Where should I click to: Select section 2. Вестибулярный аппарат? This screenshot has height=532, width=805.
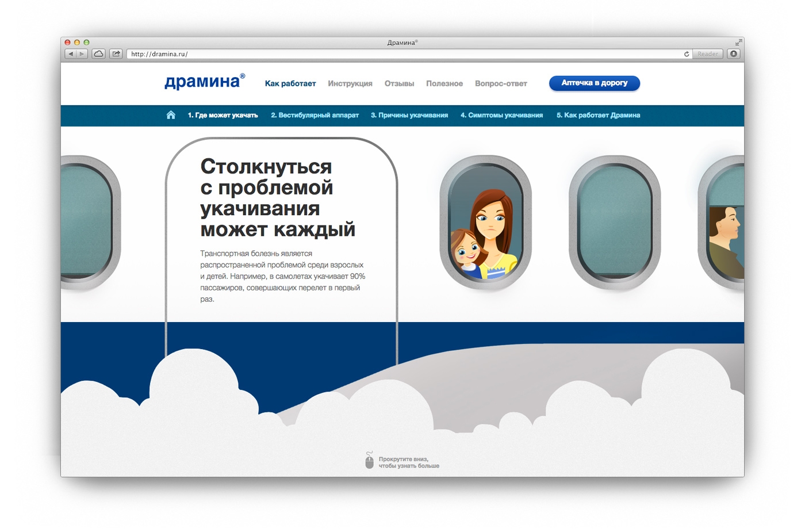pyautogui.click(x=315, y=115)
